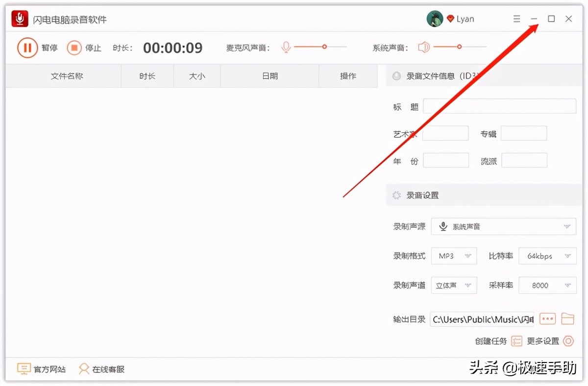Pause the current recording
This screenshot has height=386, width=588.
(x=27, y=48)
